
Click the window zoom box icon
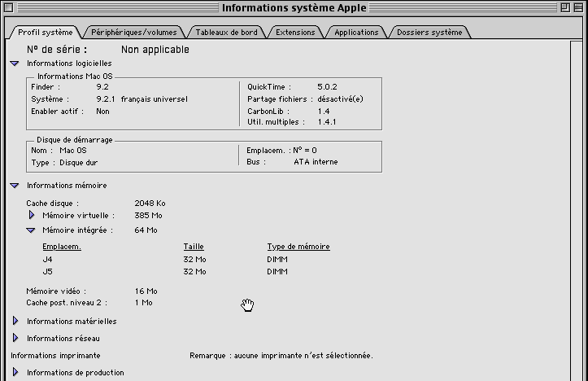pyautogui.click(x=565, y=7)
